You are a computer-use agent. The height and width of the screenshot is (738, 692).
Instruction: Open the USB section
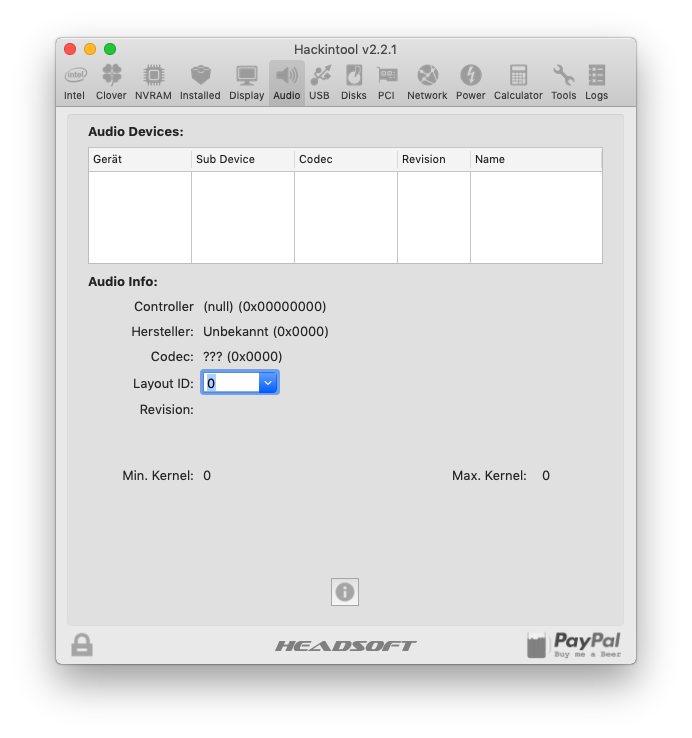[x=319, y=83]
